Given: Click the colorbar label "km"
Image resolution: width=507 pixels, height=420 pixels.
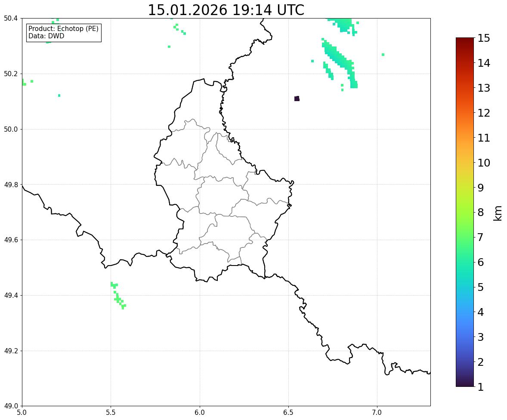Looking at the screenshot, I should (498, 213).
